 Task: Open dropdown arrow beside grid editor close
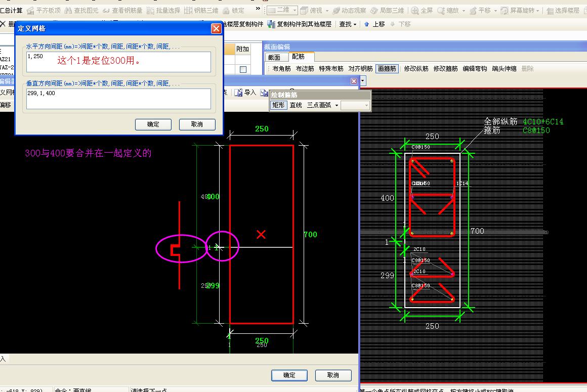coord(362,81)
